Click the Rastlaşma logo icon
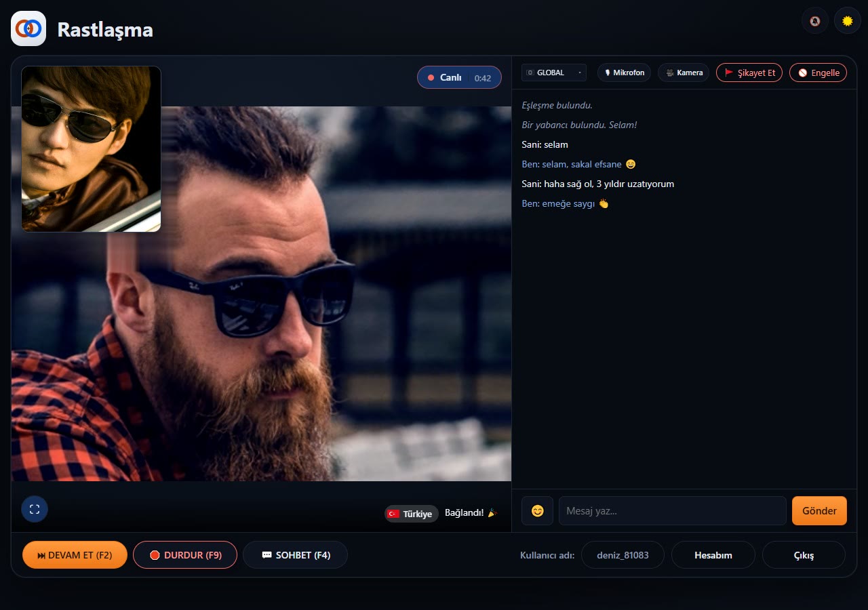Screen dimensions: 868x610 point(28,28)
